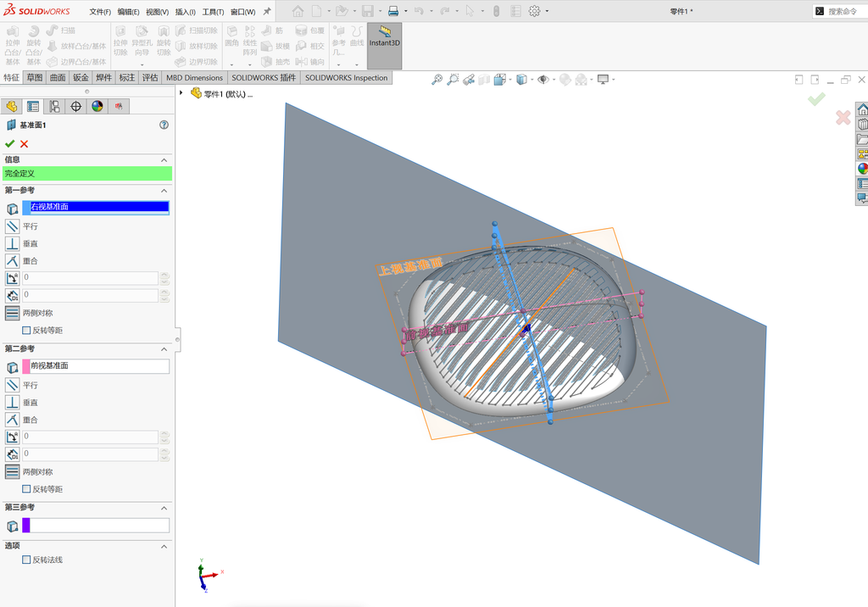
Task: Open the SOLIDWORKS Inspection tab
Action: click(347, 77)
